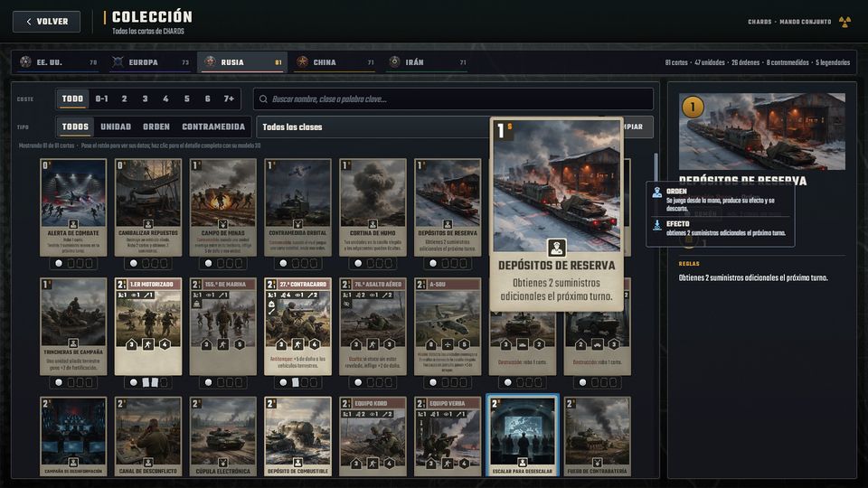Click the 'CHAROS · MANDO CONJUNTO' label
This screenshot has height=488, width=868.
789,22
